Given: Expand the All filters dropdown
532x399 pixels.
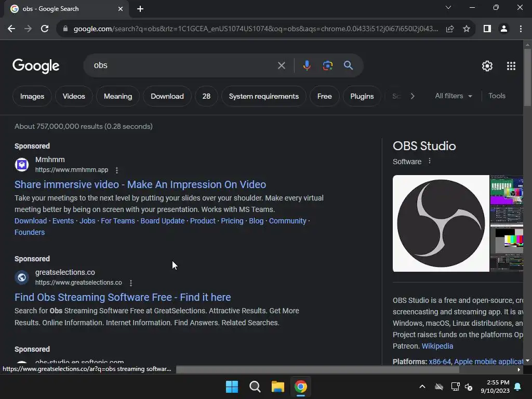Looking at the screenshot, I should 453,96.
